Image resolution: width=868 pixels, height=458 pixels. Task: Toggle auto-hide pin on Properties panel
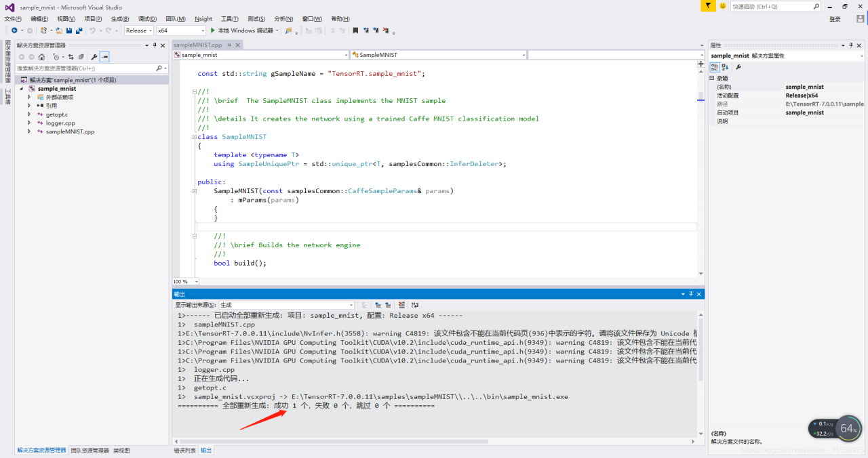point(850,45)
